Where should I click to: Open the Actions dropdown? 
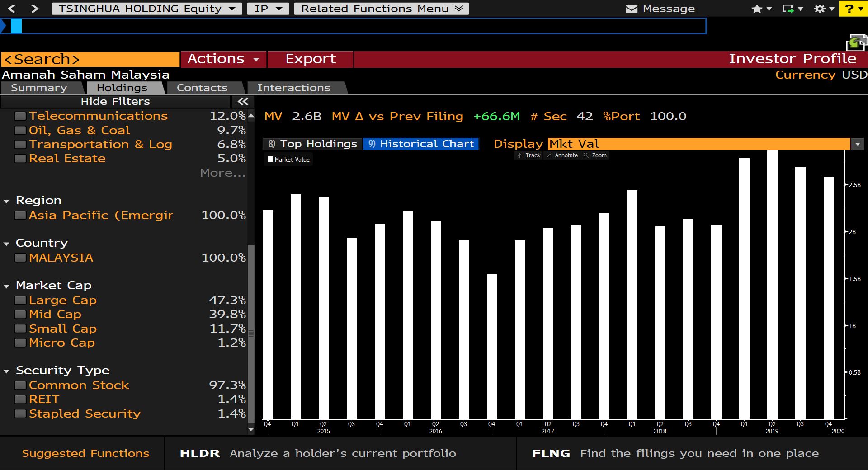click(x=223, y=59)
